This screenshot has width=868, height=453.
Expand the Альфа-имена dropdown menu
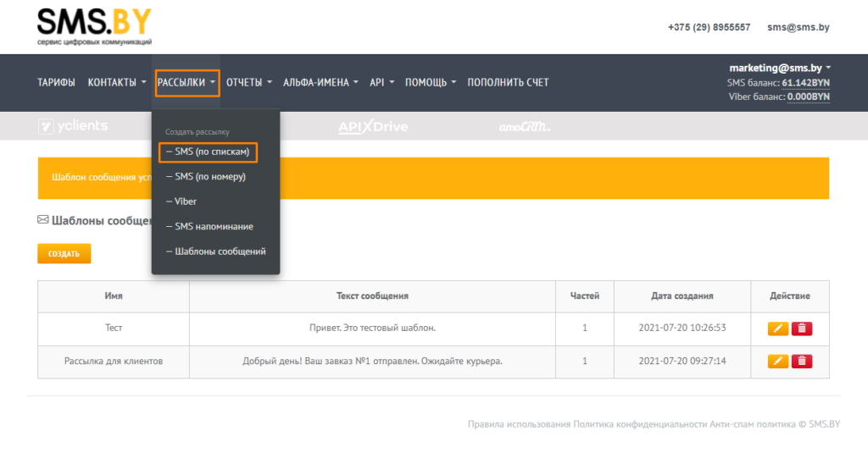coord(320,82)
